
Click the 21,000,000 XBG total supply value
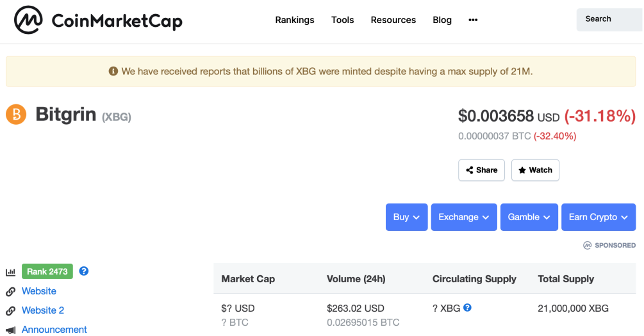pos(573,308)
